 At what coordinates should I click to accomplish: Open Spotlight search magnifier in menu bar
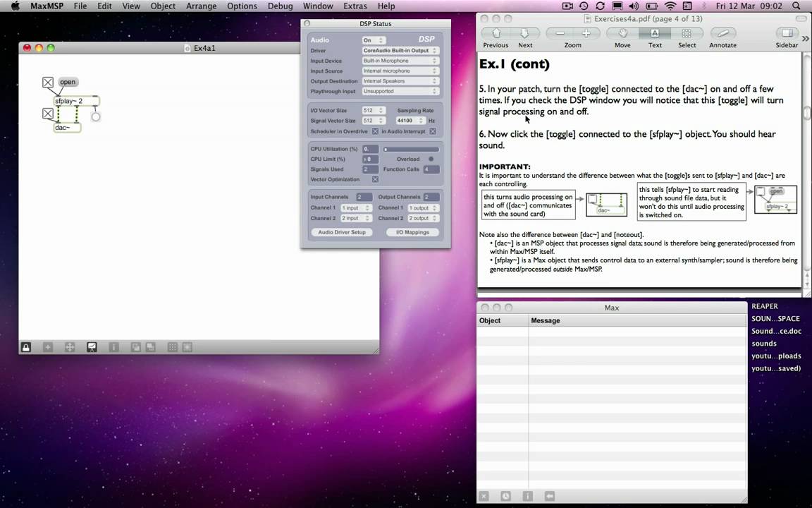(x=796, y=6)
